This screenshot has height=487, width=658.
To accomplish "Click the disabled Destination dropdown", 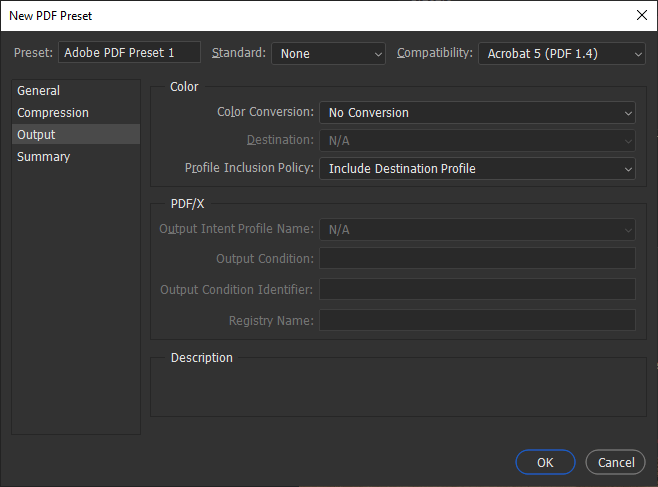I will pyautogui.click(x=477, y=141).
